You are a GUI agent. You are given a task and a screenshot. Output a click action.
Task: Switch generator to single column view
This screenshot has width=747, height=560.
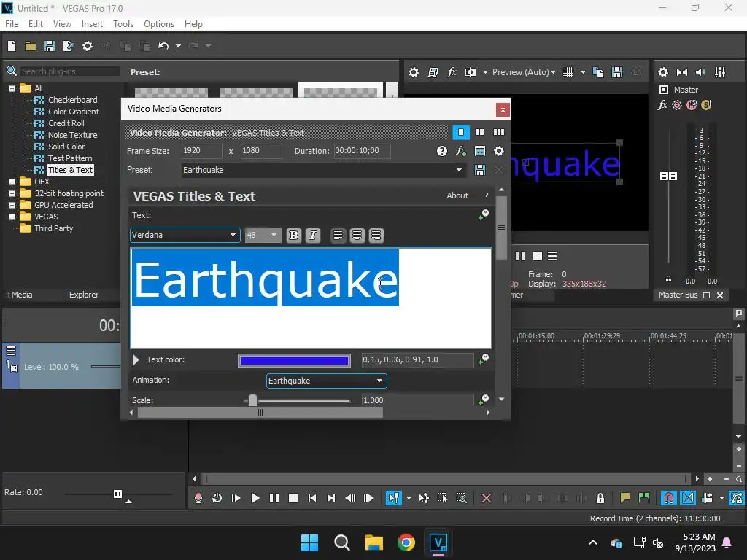pyautogui.click(x=461, y=133)
